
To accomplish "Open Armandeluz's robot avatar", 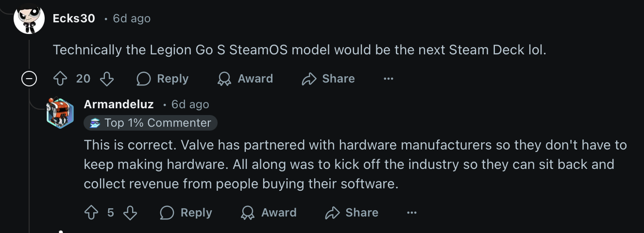I will coord(60,113).
